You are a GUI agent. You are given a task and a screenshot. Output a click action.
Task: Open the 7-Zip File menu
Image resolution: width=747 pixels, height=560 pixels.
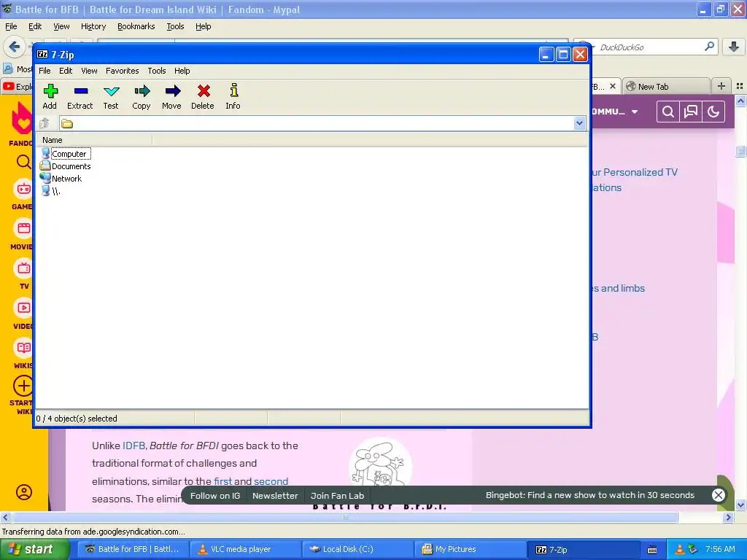point(44,71)
